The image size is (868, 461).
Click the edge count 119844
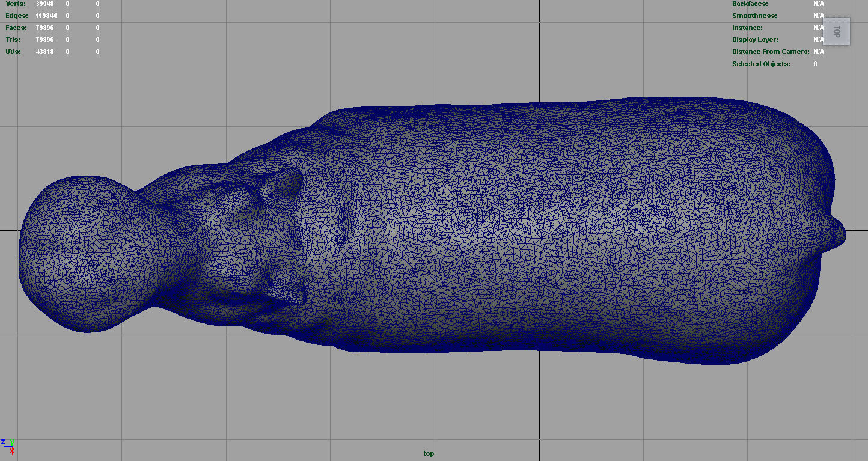[46, 16]
